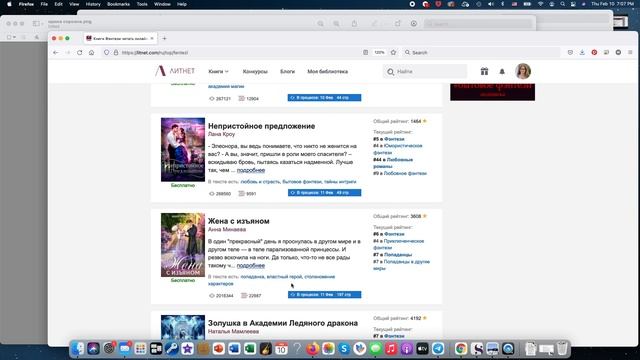This screenshot has height=360, width=640.
Task: Reload the page in Firefox
Action: (x=80, y=53)
